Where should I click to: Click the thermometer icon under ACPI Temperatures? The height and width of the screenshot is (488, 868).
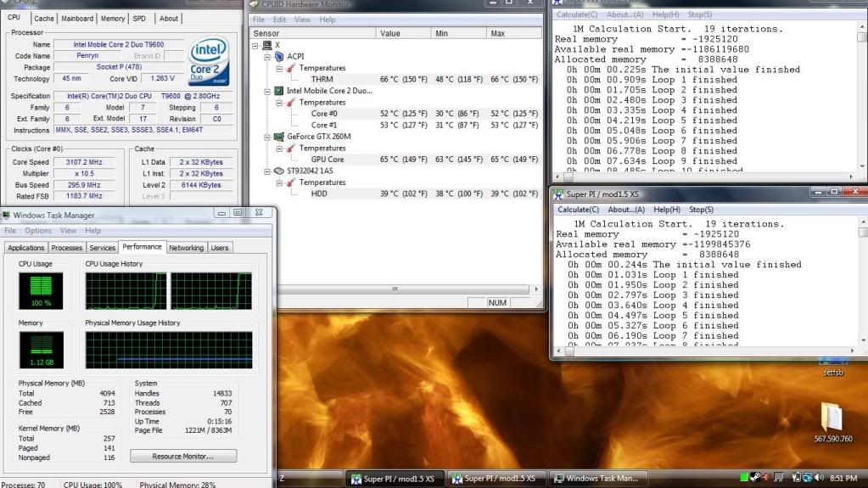pyautogui.click(x=291, y=68)
